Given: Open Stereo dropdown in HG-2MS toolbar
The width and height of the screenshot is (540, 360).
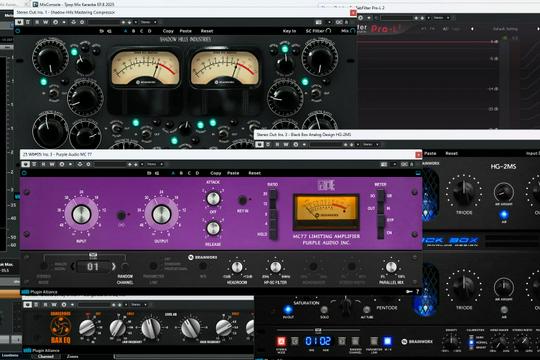Looking at the screenshot, I should coord(371,144).
